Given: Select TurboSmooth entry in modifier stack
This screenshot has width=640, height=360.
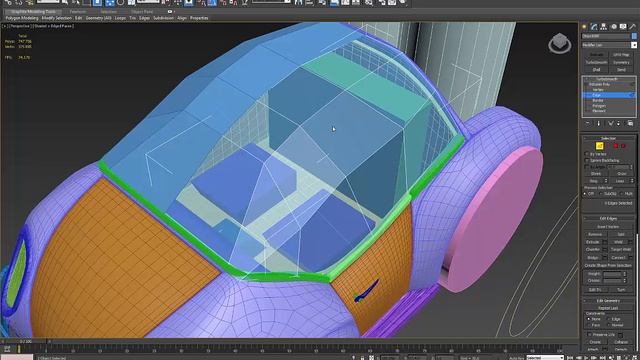Looking at the screenshot, I should pyautogui.click(x=607, y=79).
